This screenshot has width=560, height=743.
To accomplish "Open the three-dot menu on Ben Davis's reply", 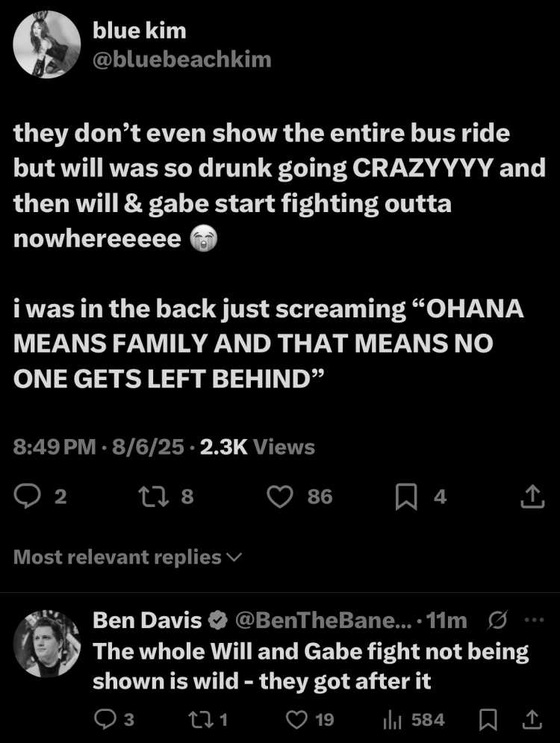I will click(x=535, y=620).
